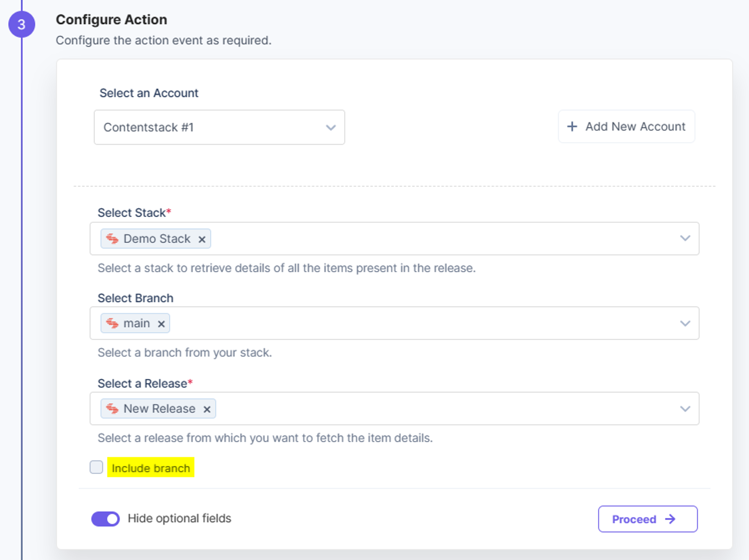Viewport: 749px width, 560px height.
Task: Click the Contentstack icon on main tag
Action: (x=112, y=323)
